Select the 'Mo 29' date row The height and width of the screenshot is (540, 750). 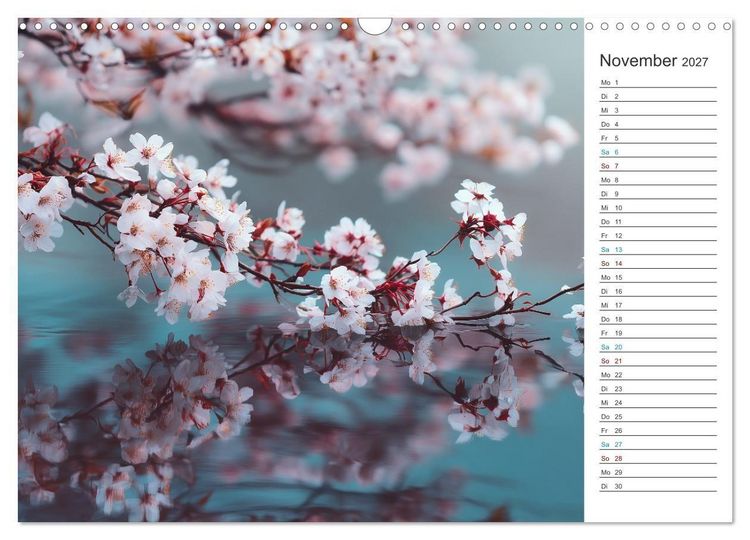[658, 472]
